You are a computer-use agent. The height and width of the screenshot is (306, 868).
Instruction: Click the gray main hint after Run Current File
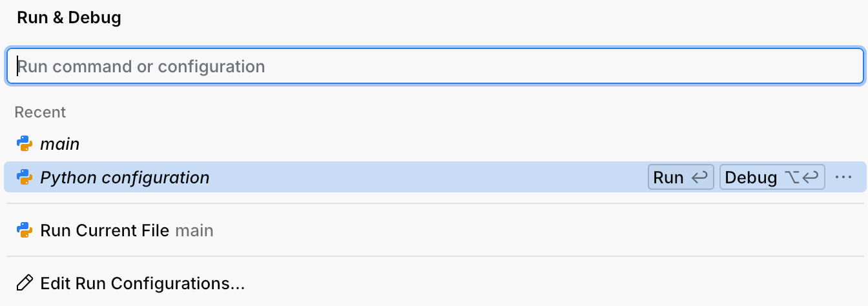(194, 230)
